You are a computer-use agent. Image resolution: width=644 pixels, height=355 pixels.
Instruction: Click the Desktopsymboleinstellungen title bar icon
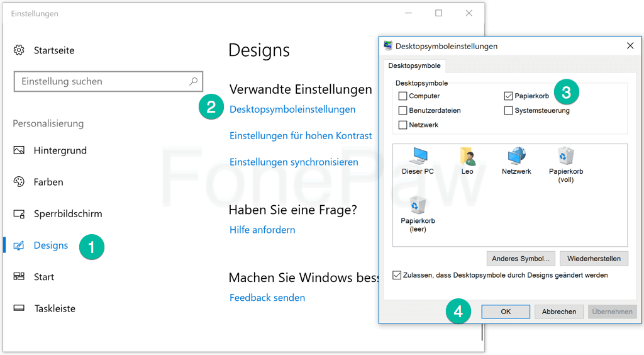(x=387, y=45)
